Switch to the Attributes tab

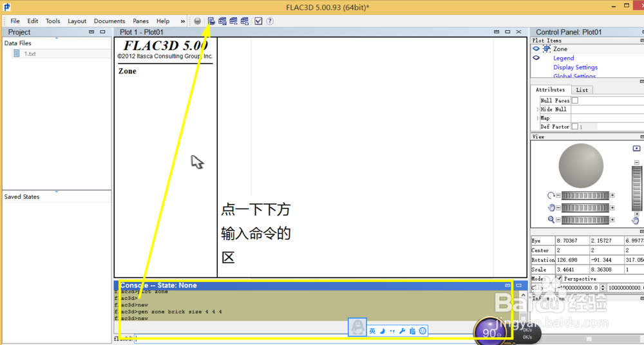[551, 89]
